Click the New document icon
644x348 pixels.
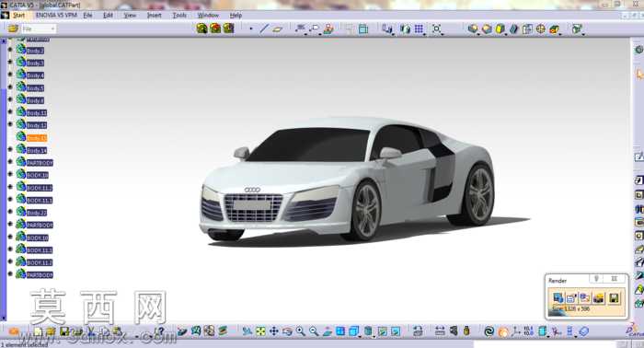coord(38,331)
